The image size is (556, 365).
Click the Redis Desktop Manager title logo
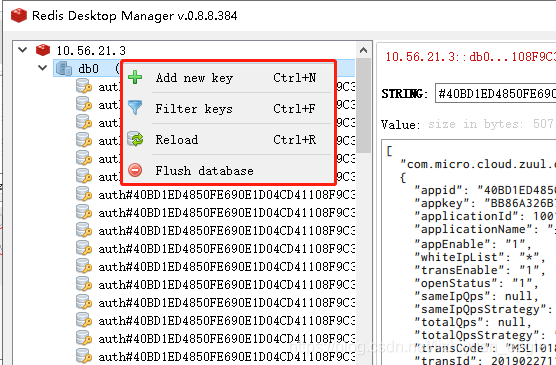pos(19,16)
